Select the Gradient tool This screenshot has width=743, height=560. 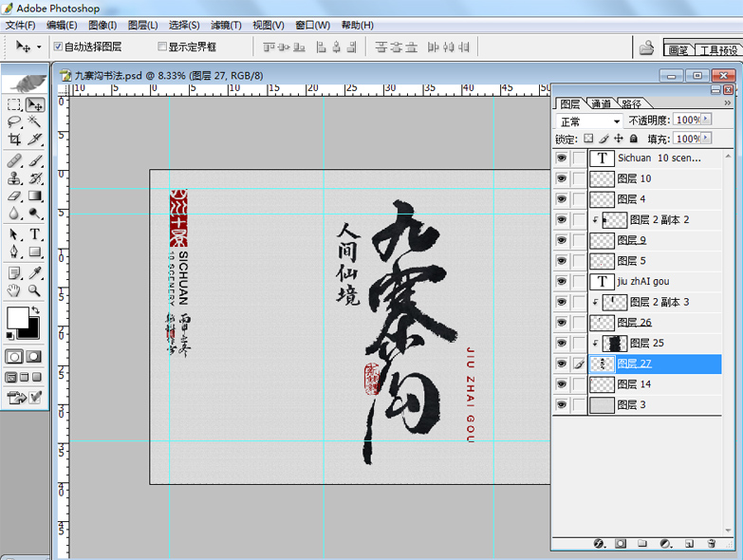coord(34,196)
